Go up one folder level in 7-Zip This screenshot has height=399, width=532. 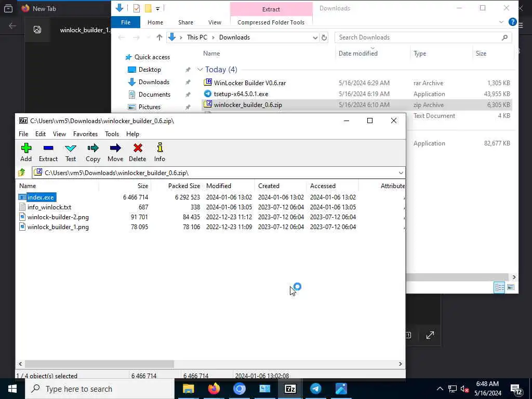point(22,172)
